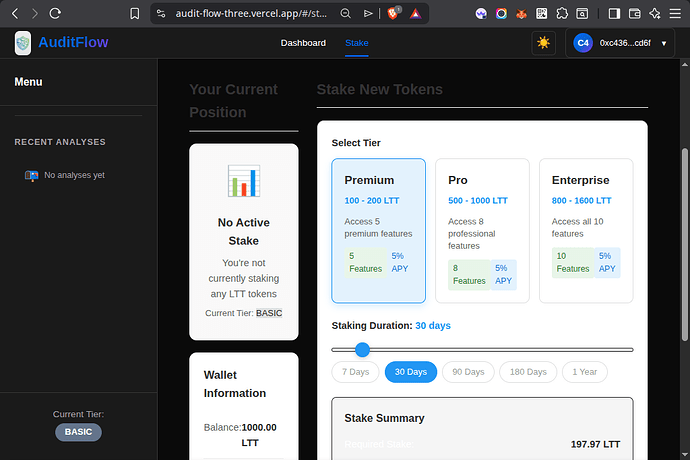This screenshot has height=460, width=690.
Task: Click the staking duration slider handle
Action: point(362,349)
